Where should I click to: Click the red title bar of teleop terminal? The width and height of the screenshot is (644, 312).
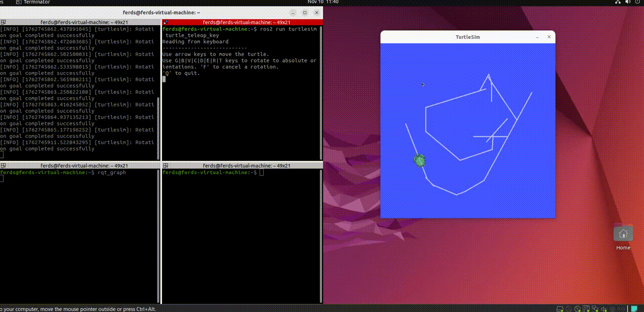pos(242,22)
